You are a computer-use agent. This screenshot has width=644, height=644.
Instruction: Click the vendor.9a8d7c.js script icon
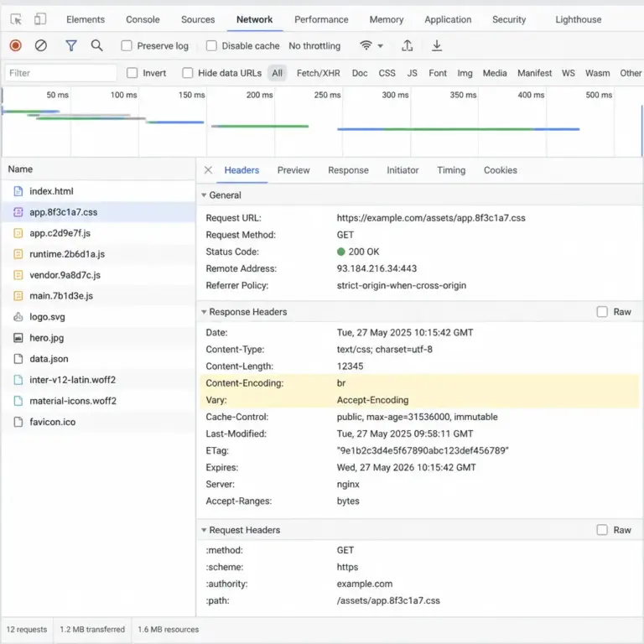pos(18,275)
